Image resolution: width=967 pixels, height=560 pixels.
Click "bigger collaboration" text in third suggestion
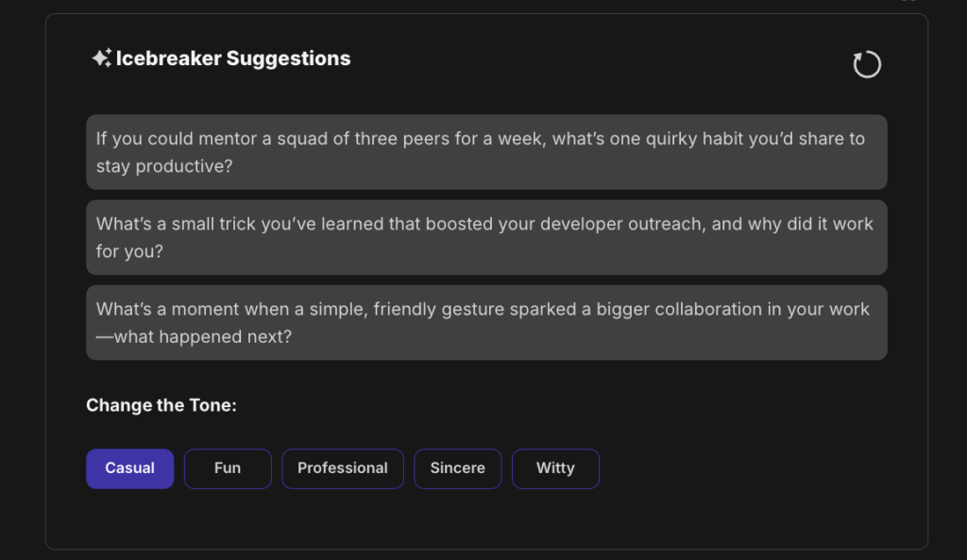click(x=681, y=309)
